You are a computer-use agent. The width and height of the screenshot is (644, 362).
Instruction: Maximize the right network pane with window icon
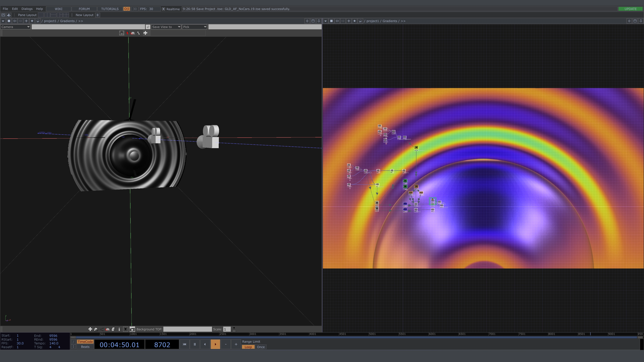click(x=635, y=21)
